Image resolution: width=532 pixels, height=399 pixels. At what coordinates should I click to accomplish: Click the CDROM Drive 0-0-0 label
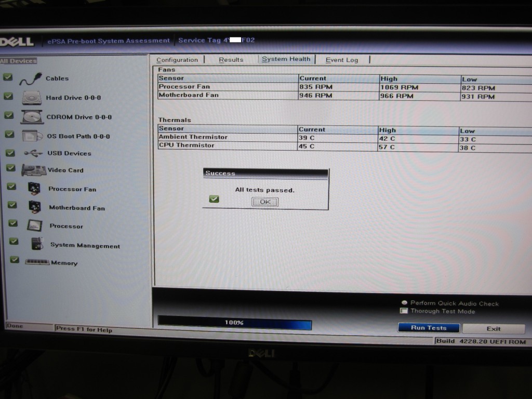(x=79, y=117)
